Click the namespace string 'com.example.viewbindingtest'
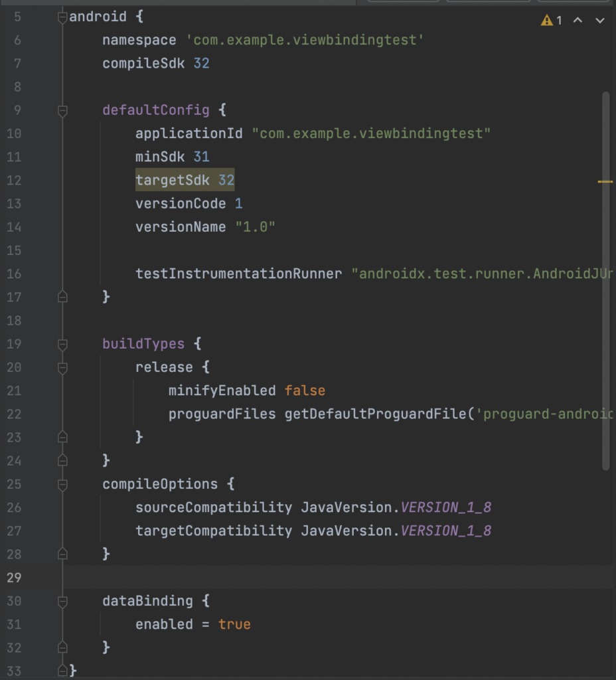 pos(305,41)
